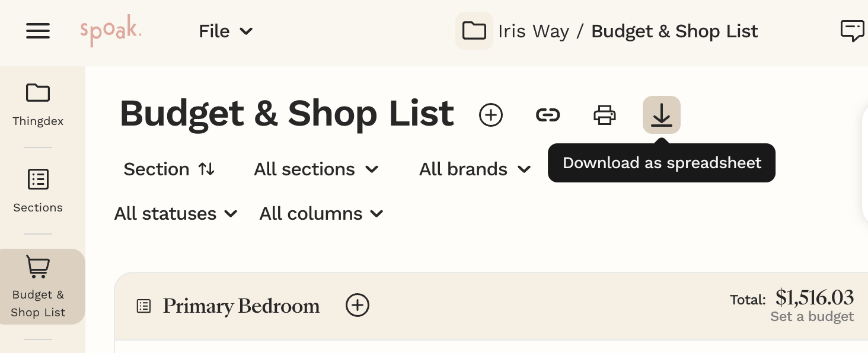Add item with Primary Bedroom plus icon
868x353 pixels.
tap(358, 306)
